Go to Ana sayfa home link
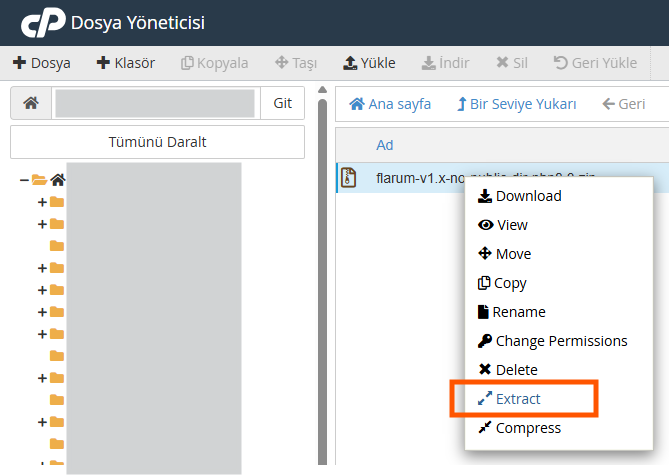The width and height of the screenshot is (669, 475). [x=390, y=104]
